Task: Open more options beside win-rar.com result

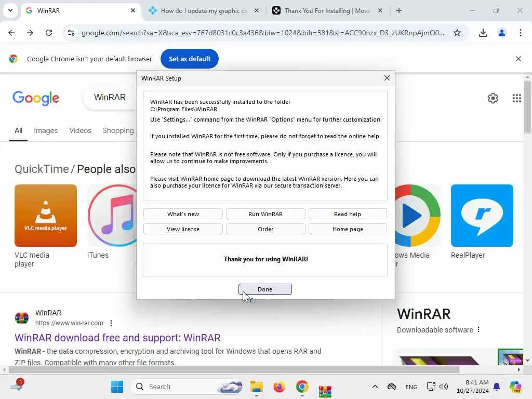Action: point(111,323)
